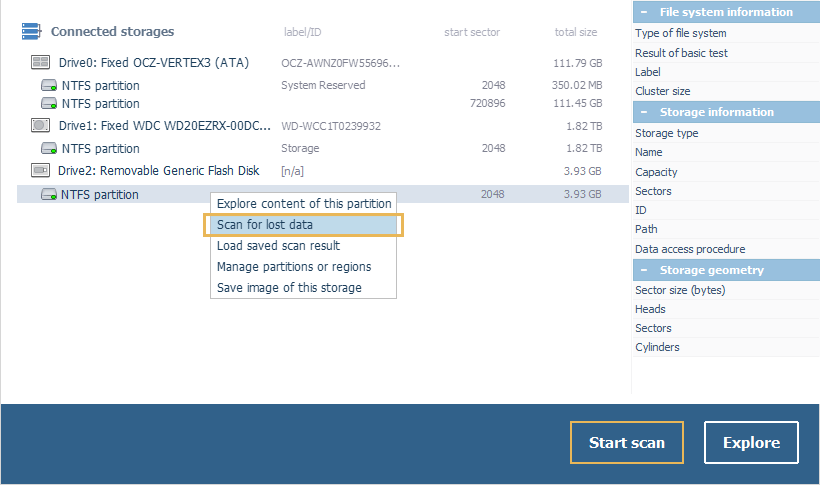The image size is (820, 485).
Task: Click the 111.45 GB NTFS partition icon
Action: click(49, 104)
